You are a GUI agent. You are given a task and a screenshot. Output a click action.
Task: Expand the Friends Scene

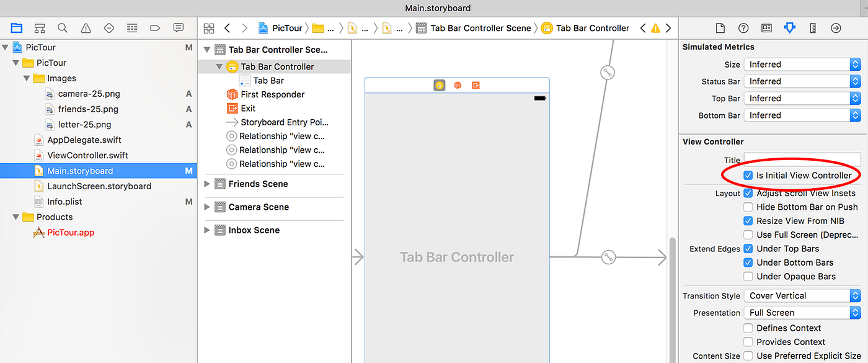point(207,184)
